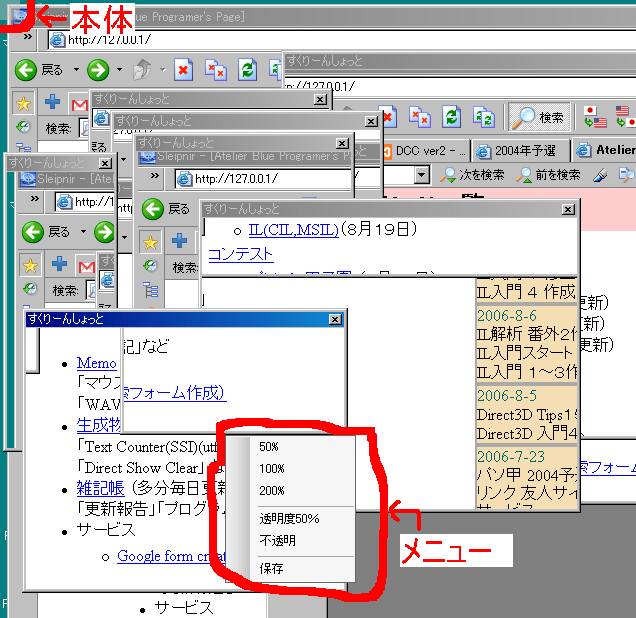Pick the 200% context menu entry
This screenshot has width=636, height=618.
(x=271, y=490)
